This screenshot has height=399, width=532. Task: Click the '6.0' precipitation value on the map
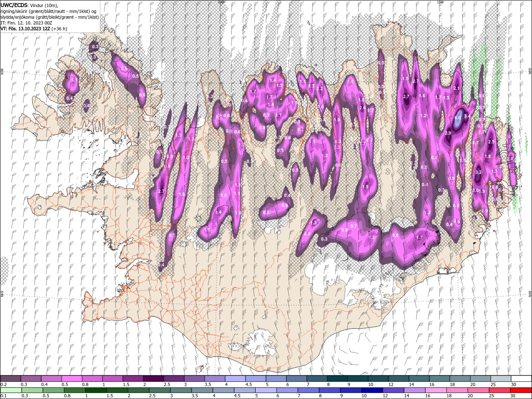tap(458, 118)
